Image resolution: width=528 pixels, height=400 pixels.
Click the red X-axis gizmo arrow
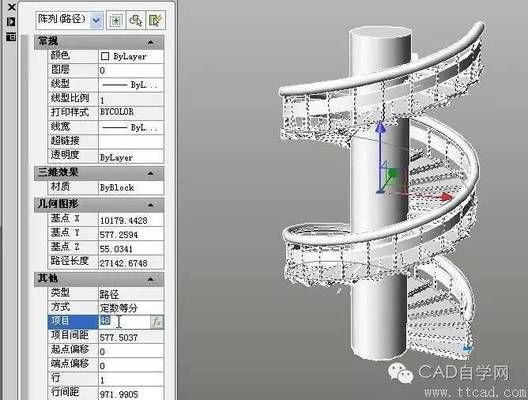[447, 197]
